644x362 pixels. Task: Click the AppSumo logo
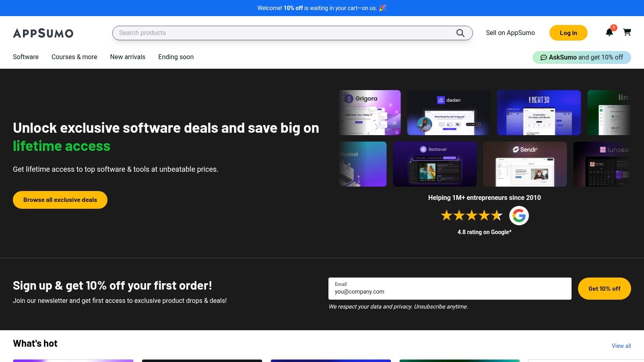[x=43, y=33]
